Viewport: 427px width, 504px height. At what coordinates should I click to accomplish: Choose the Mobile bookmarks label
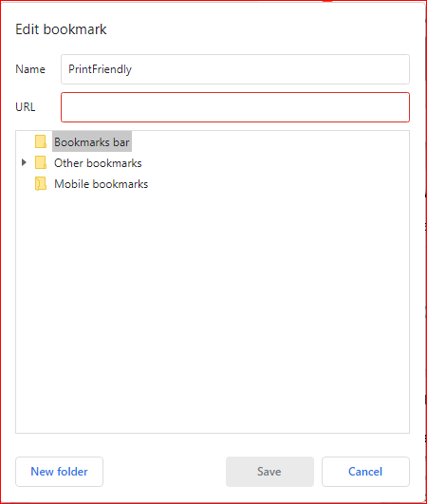(x=101, y=184)
